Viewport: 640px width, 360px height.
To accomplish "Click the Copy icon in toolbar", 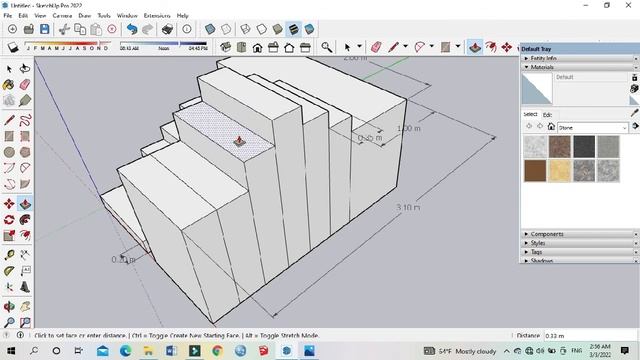I will tap(80, 29).
